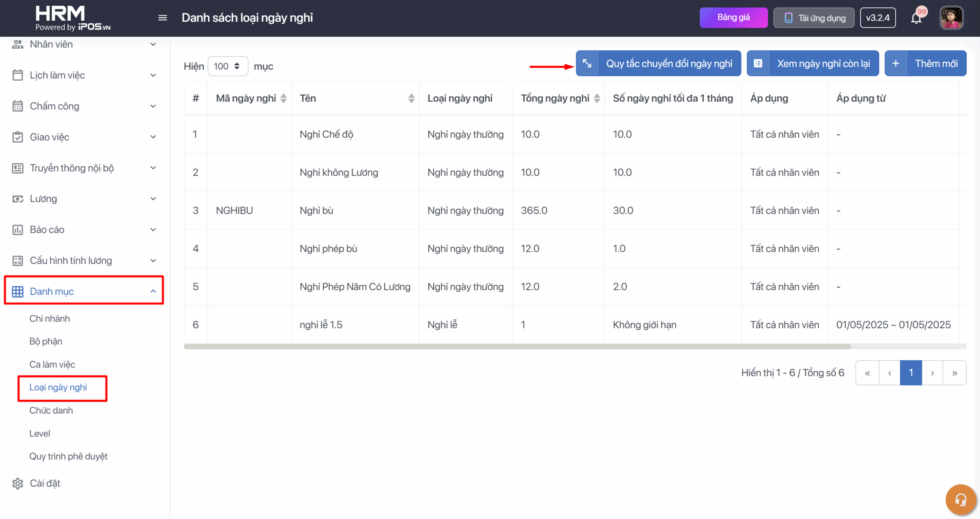Click the horizontal table scrollbar
Image resolution: width=980 pixels, height=519 pixels.
click(x=517, y=347)
